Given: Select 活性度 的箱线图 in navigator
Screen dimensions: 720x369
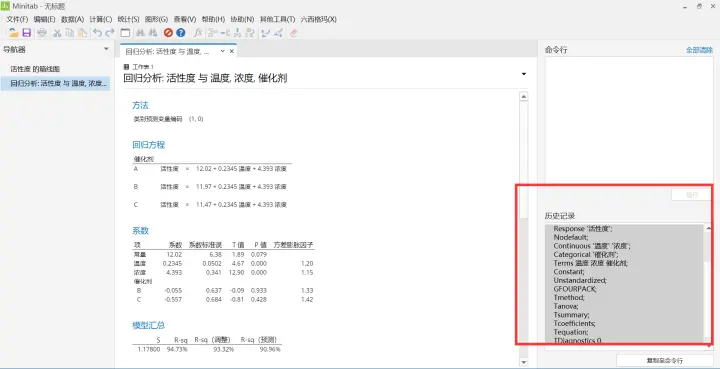Looking at the screenshot, I should tap(35, 69).
